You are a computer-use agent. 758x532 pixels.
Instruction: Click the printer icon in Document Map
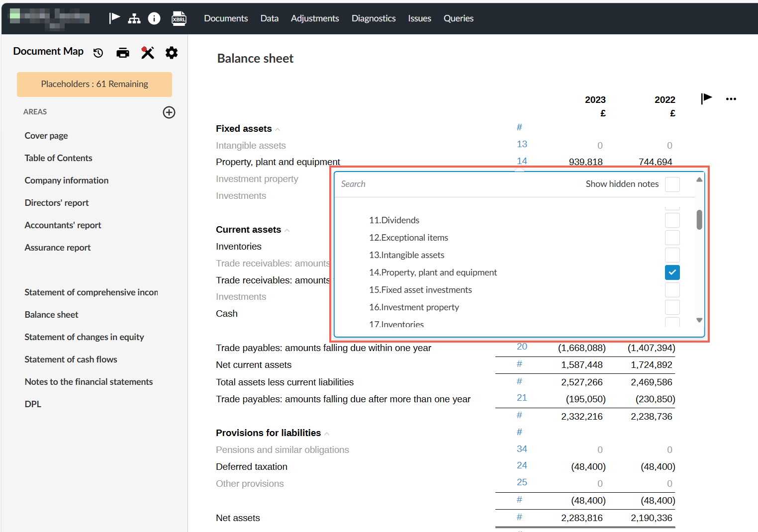point(123,53)
